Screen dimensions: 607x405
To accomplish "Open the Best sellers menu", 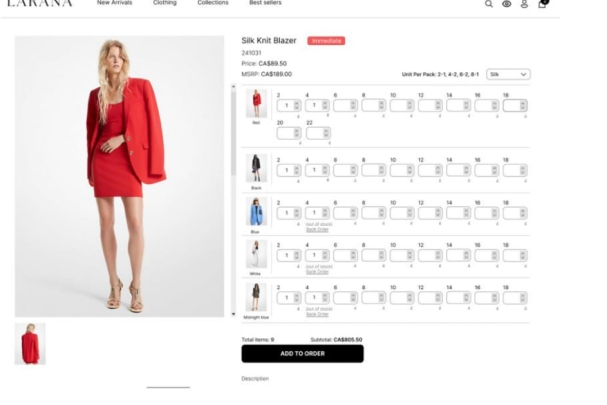I will (266, 2).
